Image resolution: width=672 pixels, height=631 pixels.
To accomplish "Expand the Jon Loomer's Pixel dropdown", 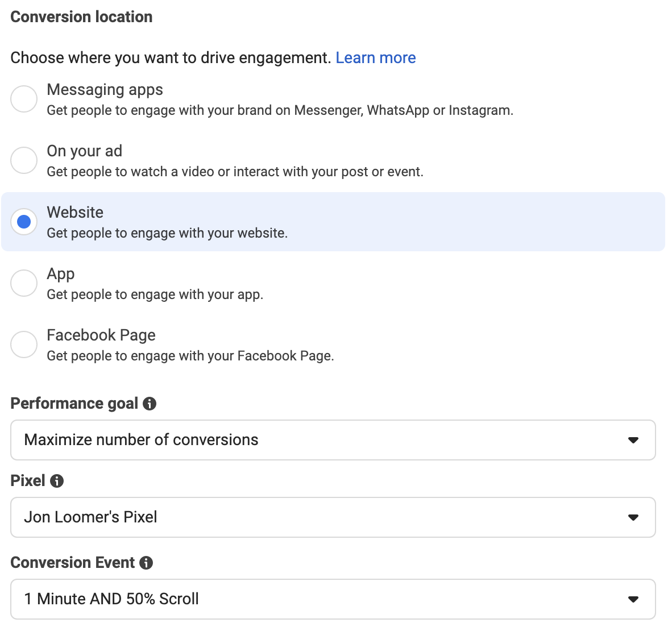I will point(333,517).
